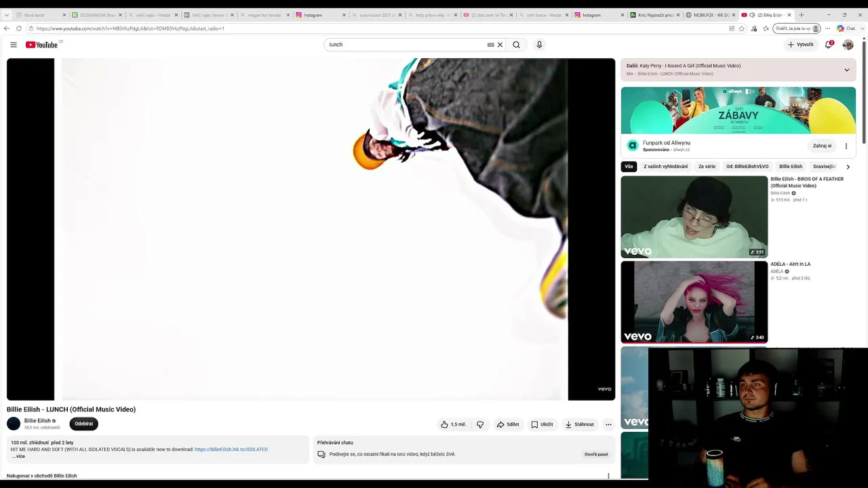The width and height of the screenshot is (868, 488).
Task: Open options for the Funpark ad
Action: point(846,146)
